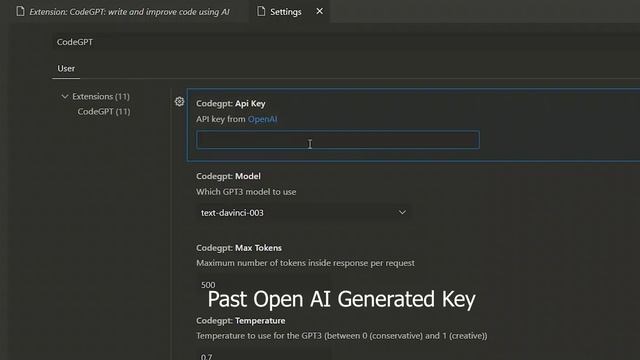Click the file icon on the CodeGPT extension tab

point(20,11)
